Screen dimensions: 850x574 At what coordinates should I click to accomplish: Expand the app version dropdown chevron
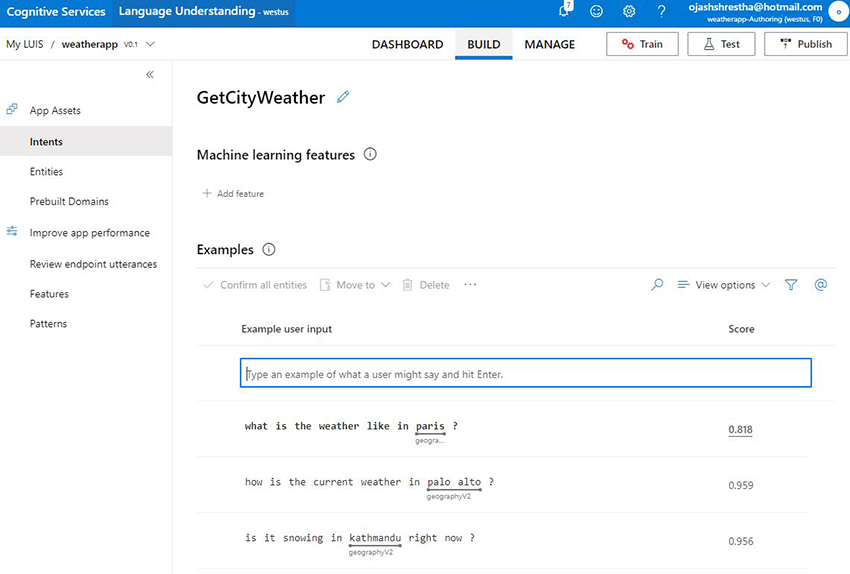[x=151, y=44]
